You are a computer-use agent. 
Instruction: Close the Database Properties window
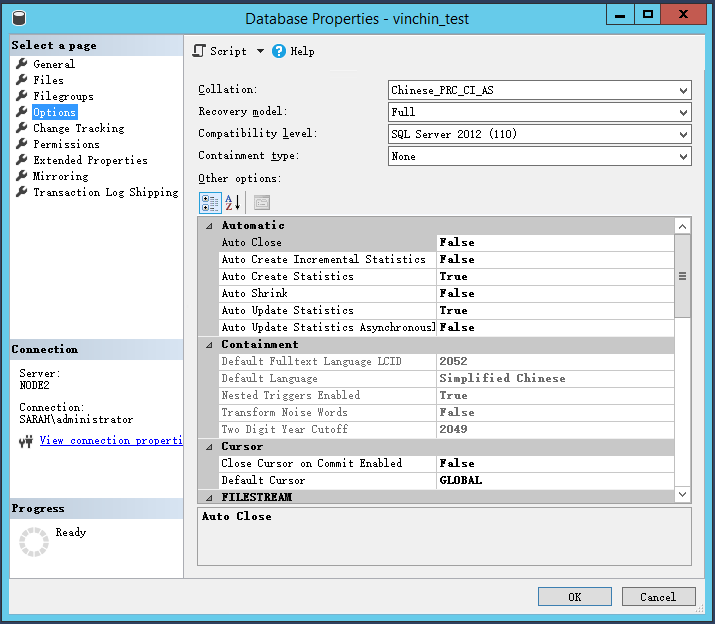pos(683,15)
